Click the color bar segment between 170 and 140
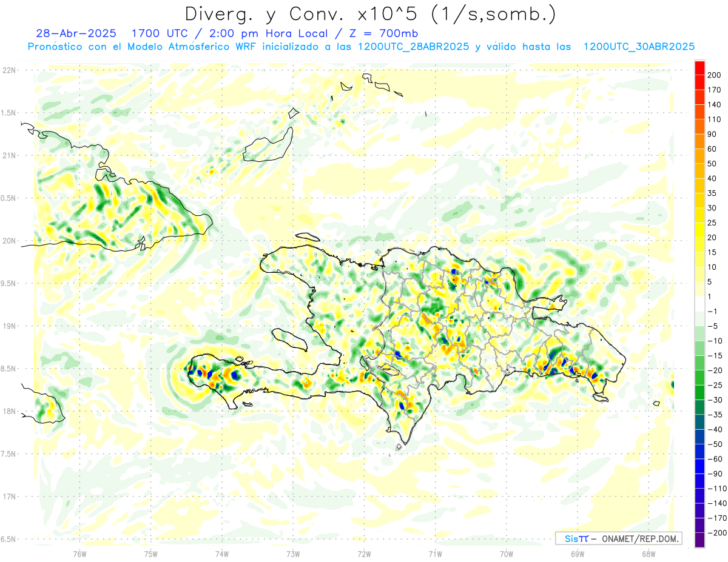728x562 pixels. point(699,98)
